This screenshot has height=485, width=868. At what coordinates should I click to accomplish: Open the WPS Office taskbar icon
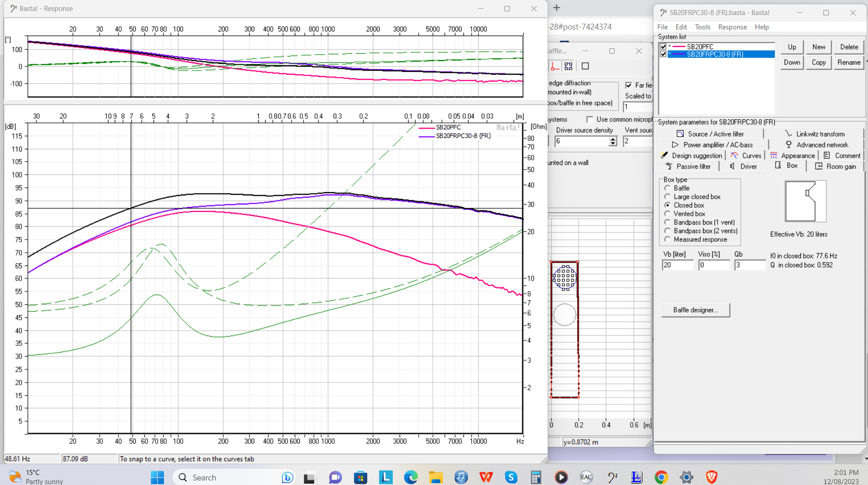486,477
